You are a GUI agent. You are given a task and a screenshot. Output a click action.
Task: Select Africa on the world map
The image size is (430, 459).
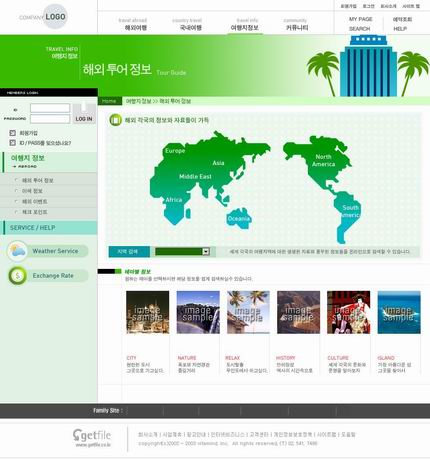click(174, 200)
